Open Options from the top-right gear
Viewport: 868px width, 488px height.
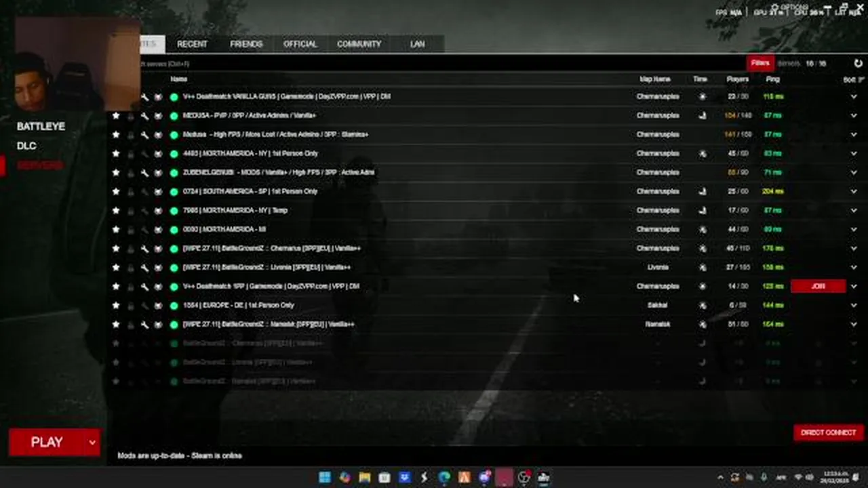789,7
